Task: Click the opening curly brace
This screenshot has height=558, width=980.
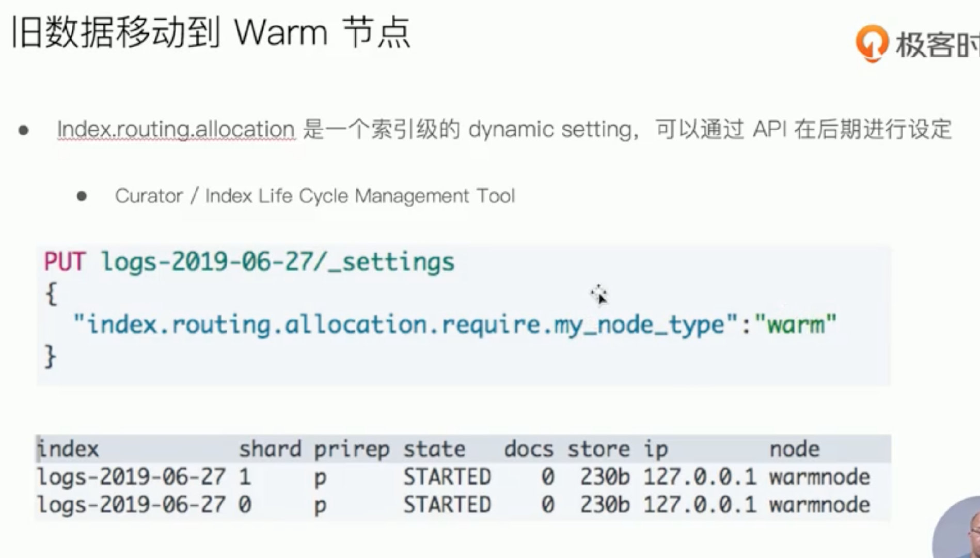Action: (x=51, y=294)
